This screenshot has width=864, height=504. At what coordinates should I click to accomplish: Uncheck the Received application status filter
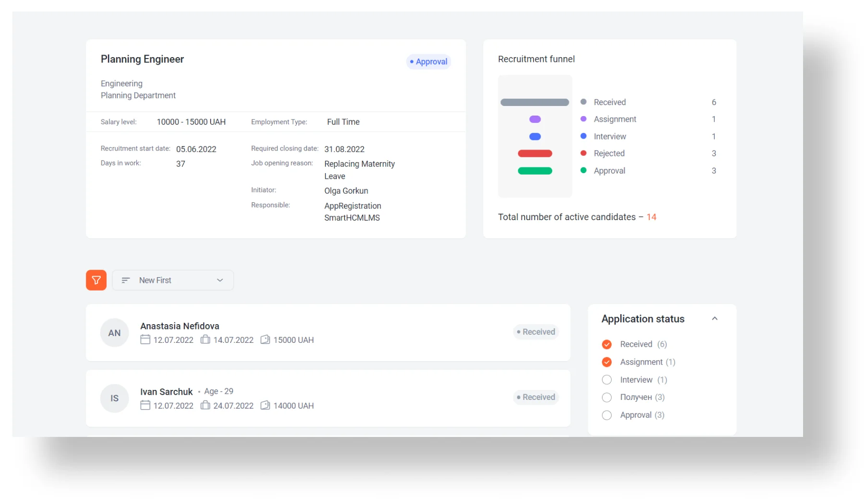coord(606,344)
